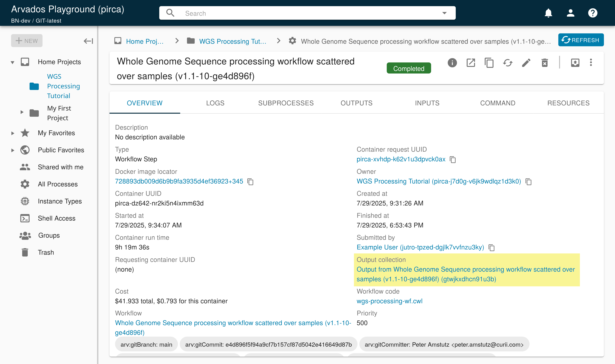
Task: Expand the My First Project folder
Action: [22, 112]
